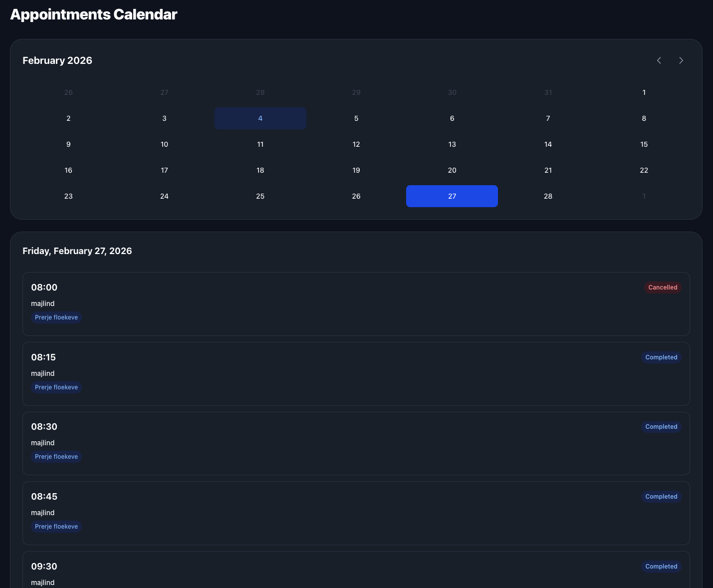Image resolution: width=713 pixels, height=588 pixels.
Task: Click 'Prerje floekeve' tag on 08:30 appointment
Action: coord(56,457)
